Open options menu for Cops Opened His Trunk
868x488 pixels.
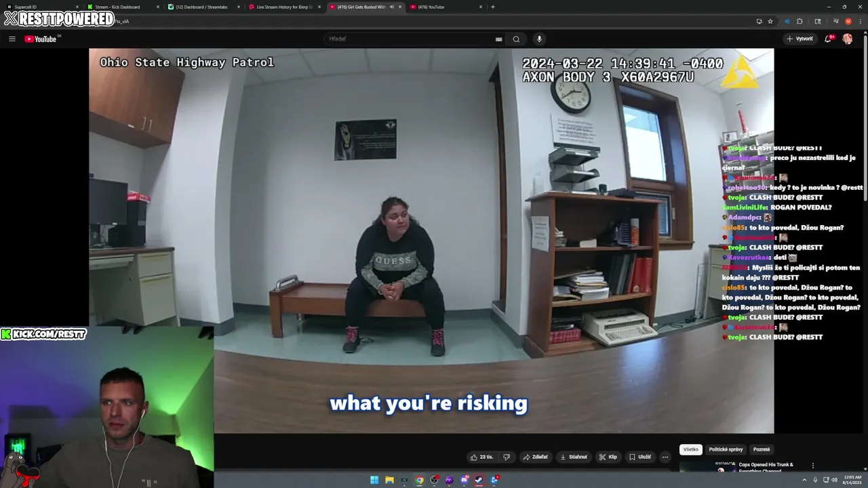pyautogui.click(x=812, y=466)
